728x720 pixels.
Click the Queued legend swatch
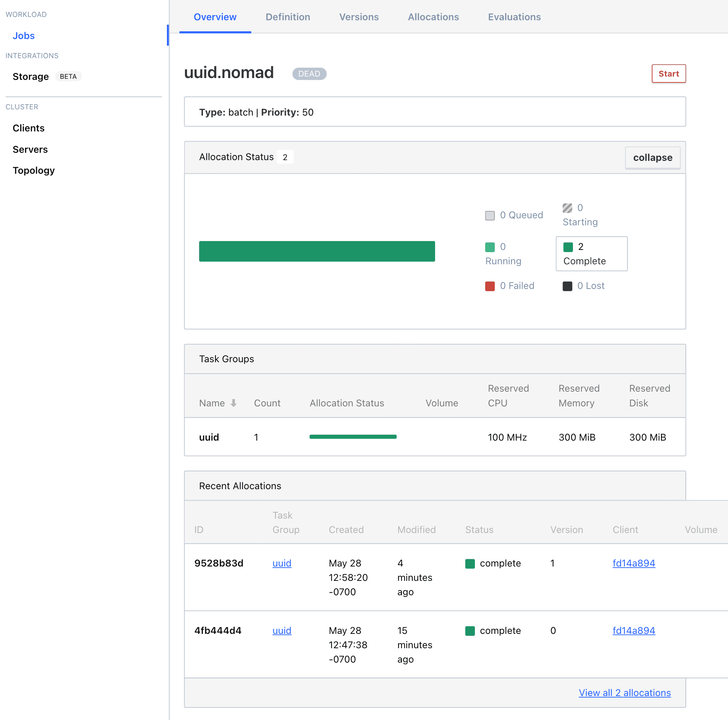coord(490,215)
